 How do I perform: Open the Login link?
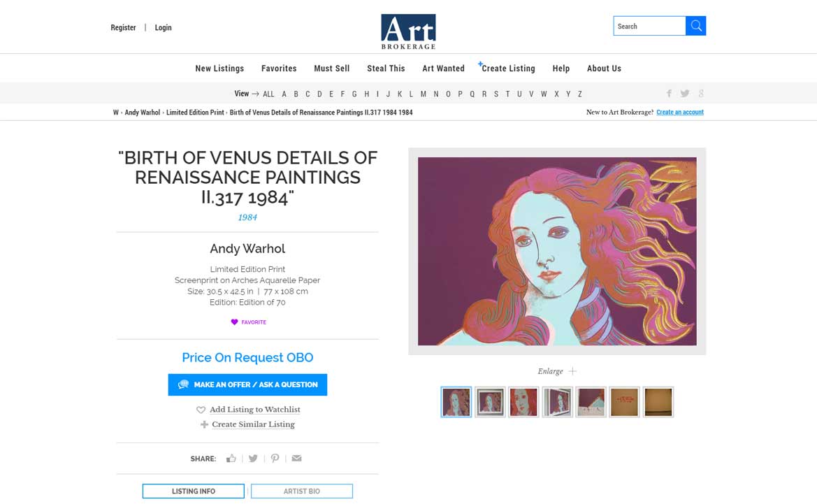click(163, 28)
